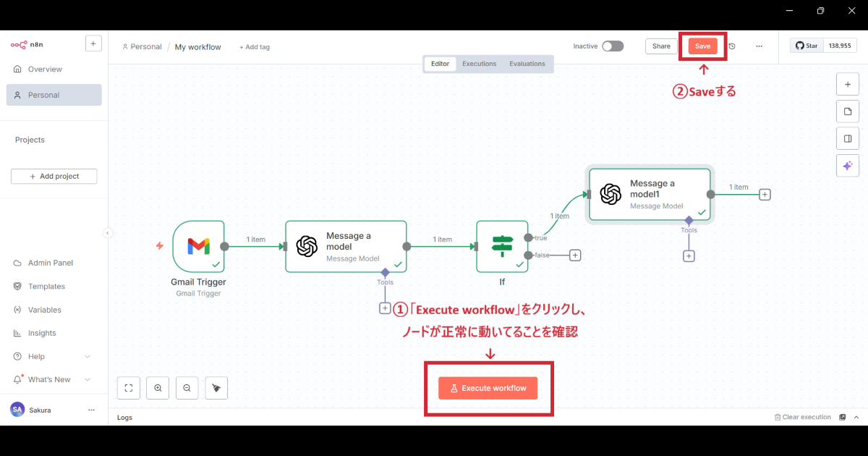Click the Execute workflow button

[x=488, y=388]
